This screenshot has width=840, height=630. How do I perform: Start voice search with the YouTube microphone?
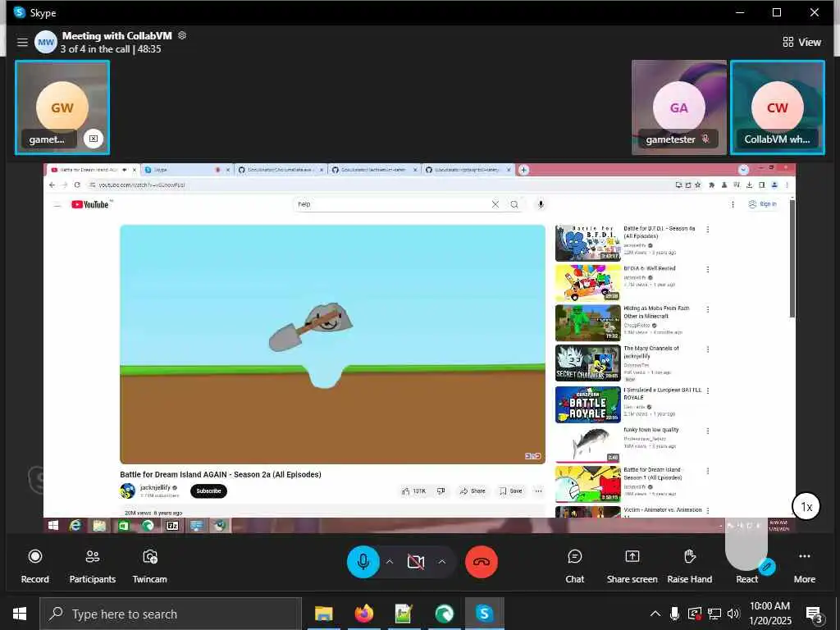pyautogui.click(x=541, y=204)
